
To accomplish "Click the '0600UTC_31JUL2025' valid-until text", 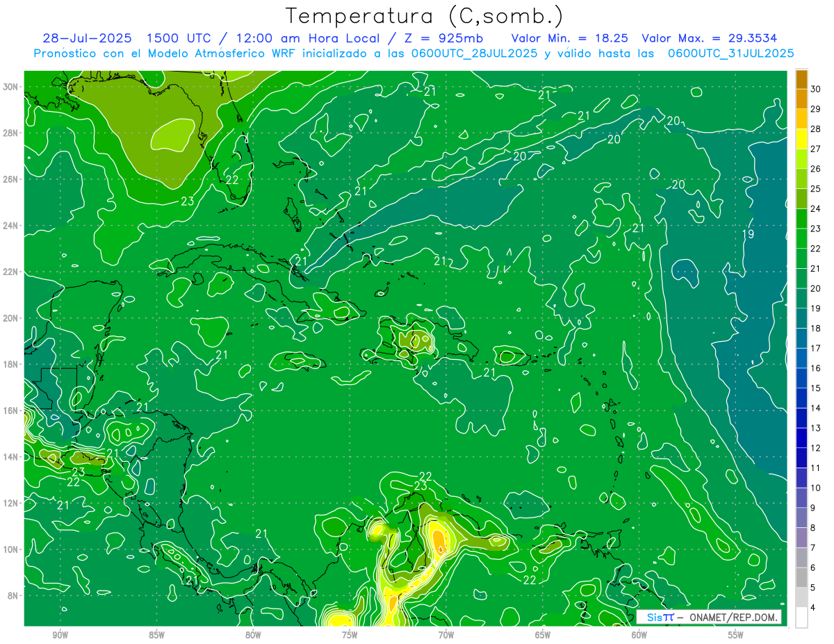I will coord(730,53).
